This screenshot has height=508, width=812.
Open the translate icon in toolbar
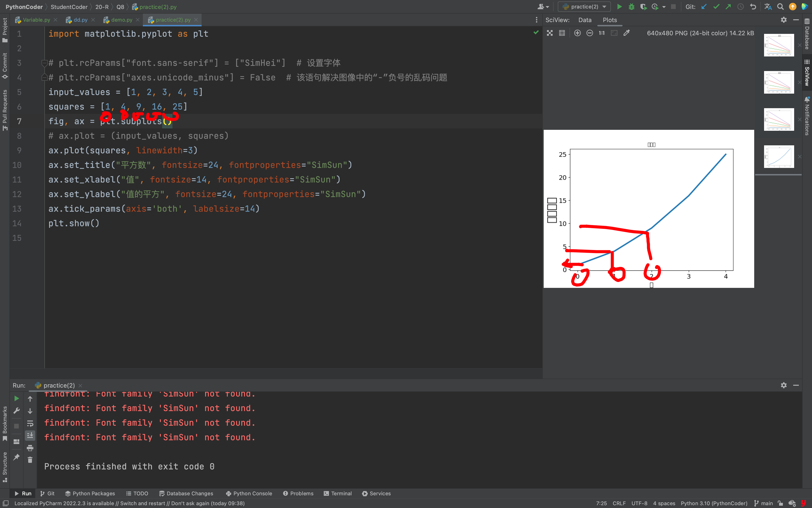[768, 7]
